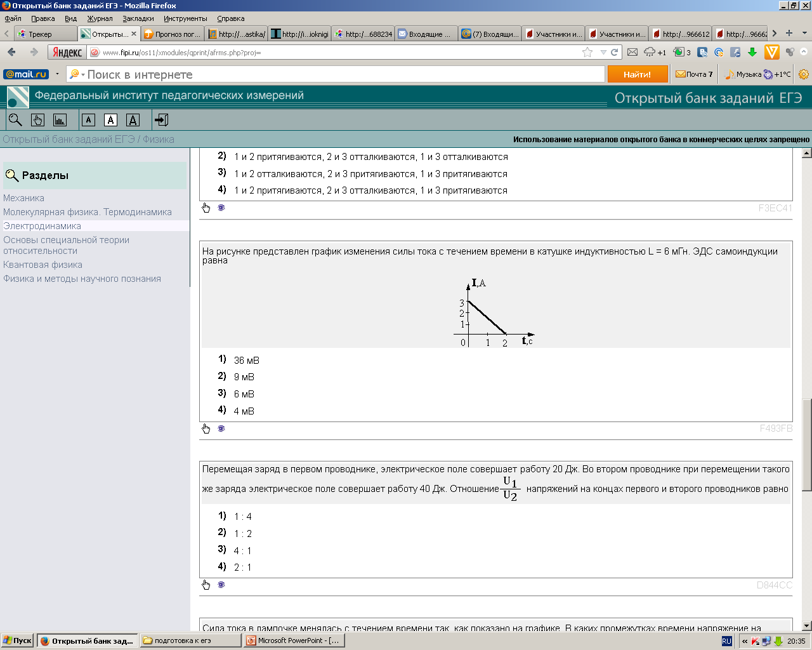Image resolution: width=812 pixels, height=650 pixels.
Task: Expand the list of all tabs
Action: (804, 33)
